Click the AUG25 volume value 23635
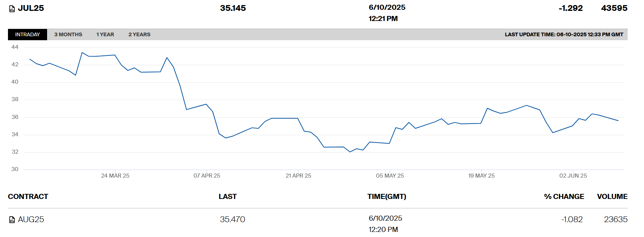The height and width of the screenshot is (237, 644). (x=615, y=219)
